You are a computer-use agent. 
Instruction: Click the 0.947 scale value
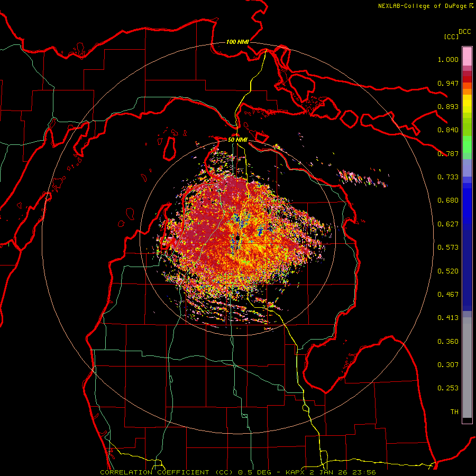[448, 83]
